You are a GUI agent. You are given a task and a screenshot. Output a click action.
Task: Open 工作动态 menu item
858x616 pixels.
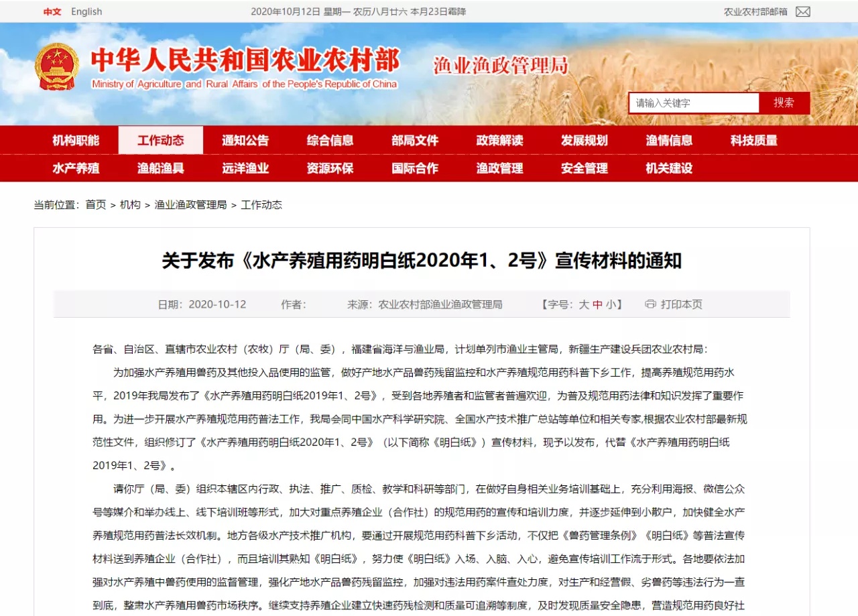pos(161,140)
